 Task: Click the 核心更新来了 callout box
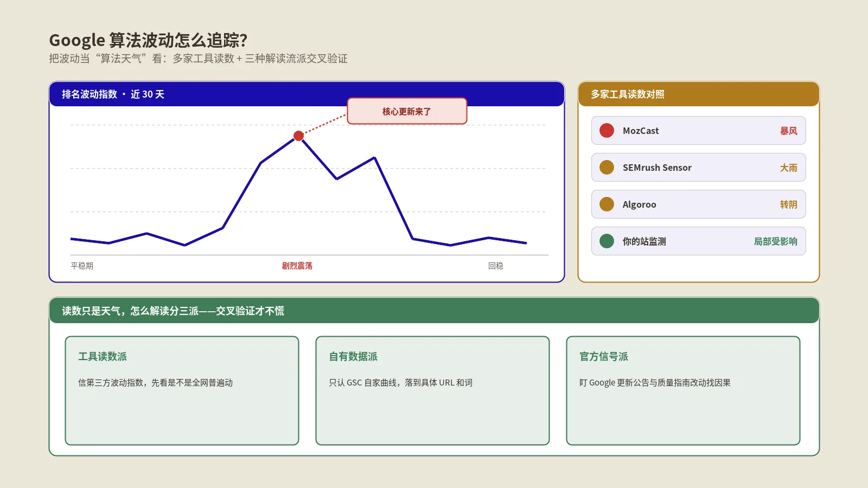click(407, 111)
